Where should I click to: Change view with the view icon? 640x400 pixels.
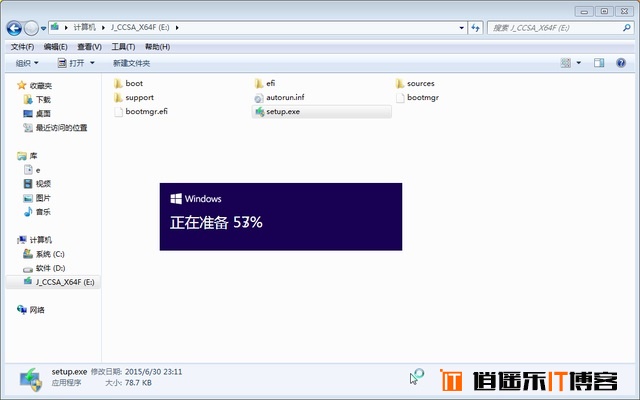click(566, 63)
